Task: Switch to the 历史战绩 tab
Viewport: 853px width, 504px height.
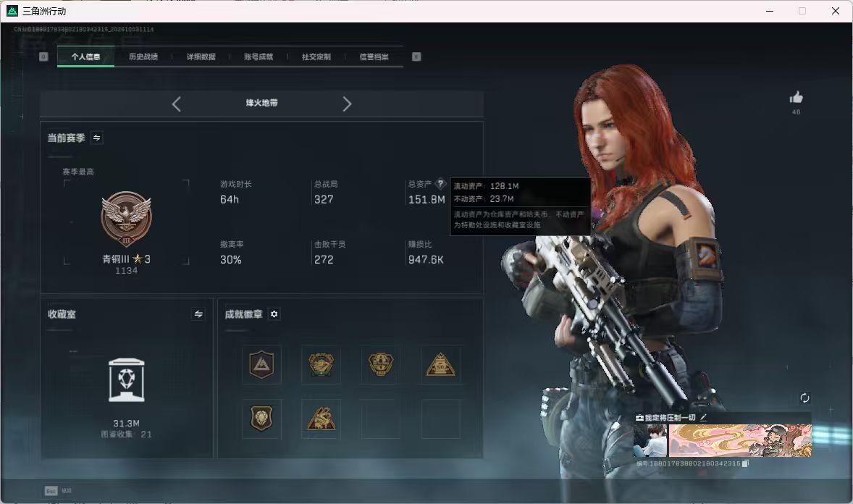Action: [143, 56]
